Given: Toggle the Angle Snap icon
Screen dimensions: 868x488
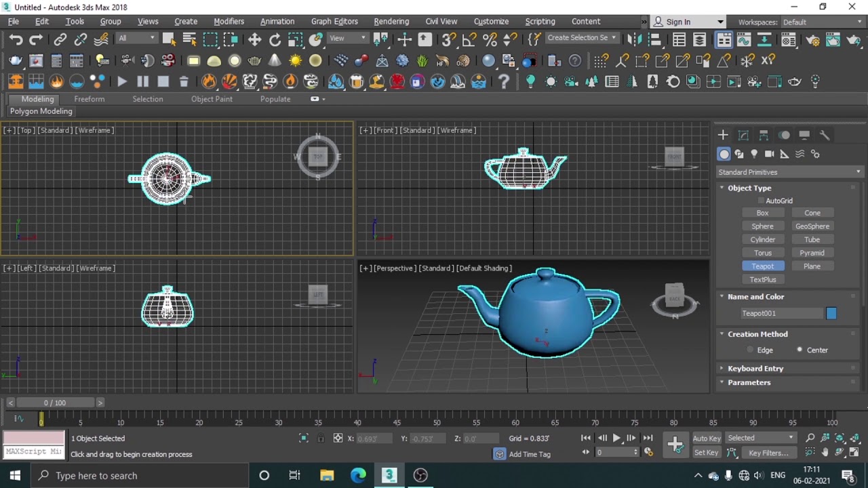Looking at the screenshot, I should click(469, 40).
